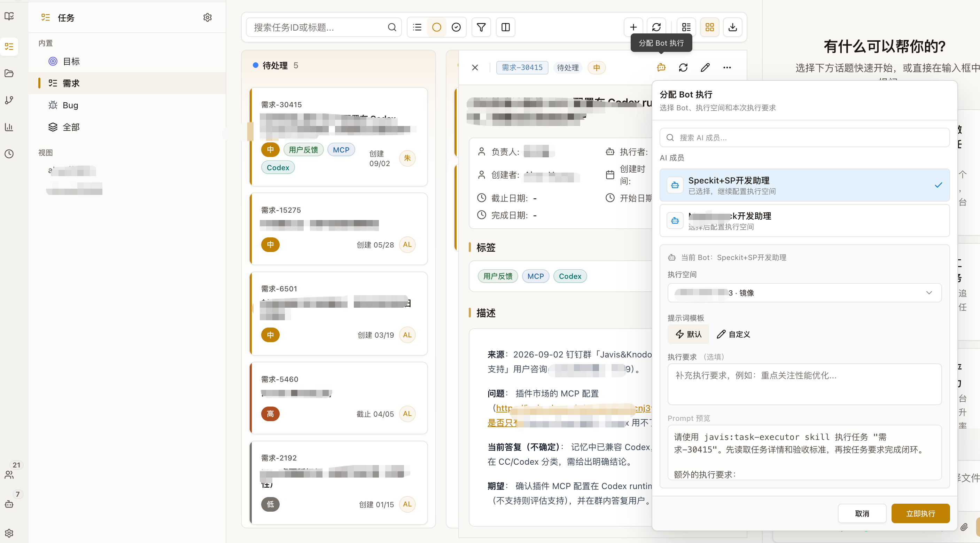Screen dimensions: 980x543
Task: Choose the 默认 prompt template
Action: (688, 334)
